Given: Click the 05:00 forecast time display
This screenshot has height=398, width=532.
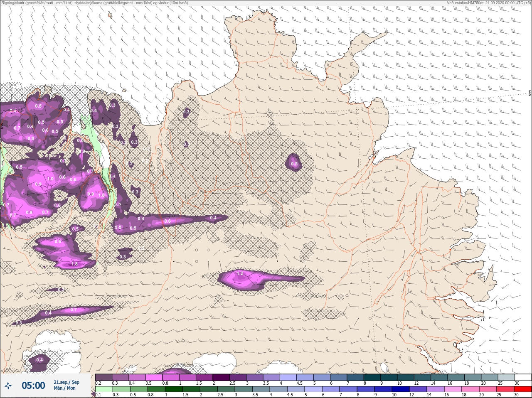Looking at the screenshot, I should coord(33,386).
